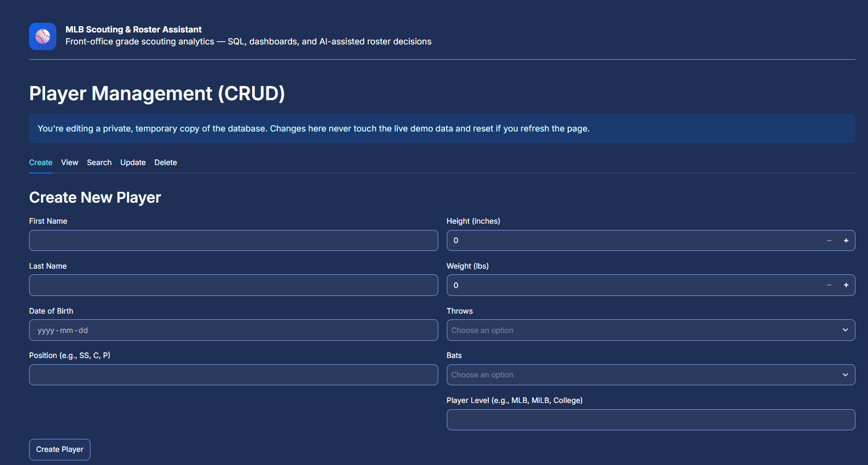Switch to the View tab
Image resolution: width=868 pixels, height=465 pixels.
point(69,163)
